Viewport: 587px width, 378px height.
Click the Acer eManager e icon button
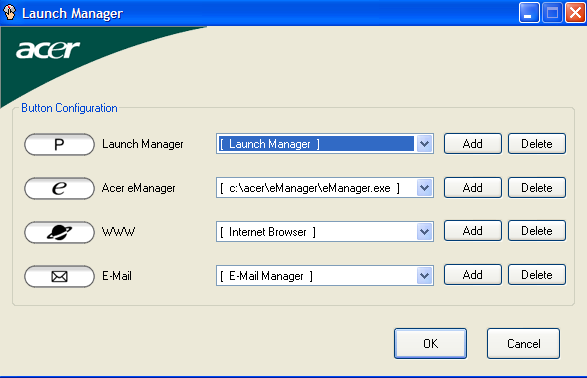pos(59,188)
